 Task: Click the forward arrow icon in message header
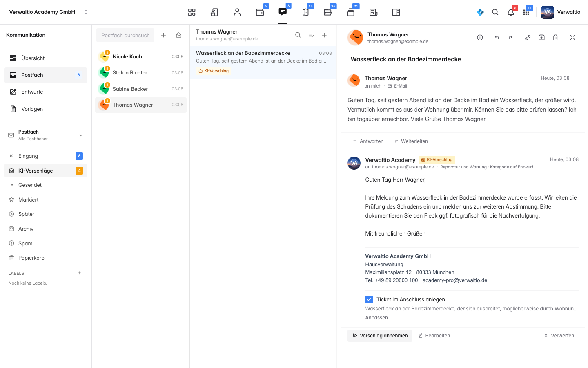(x=510, y=38)
